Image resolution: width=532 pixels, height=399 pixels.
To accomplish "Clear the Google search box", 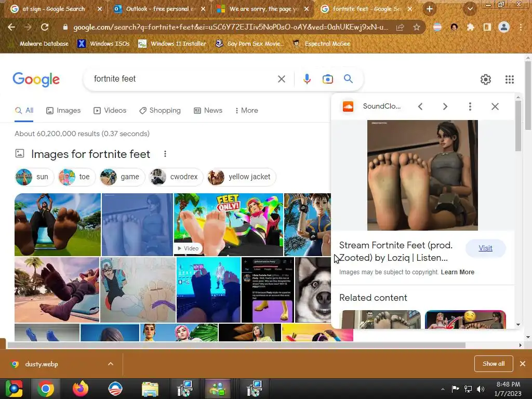I will pos(281,79).
